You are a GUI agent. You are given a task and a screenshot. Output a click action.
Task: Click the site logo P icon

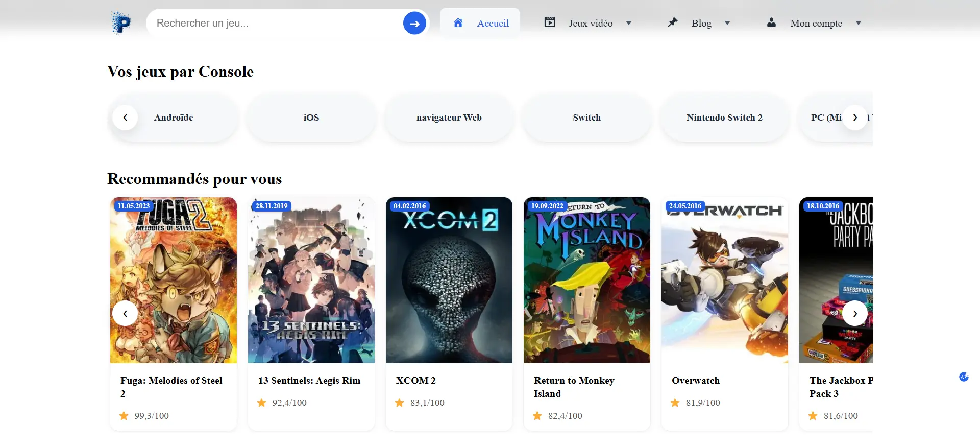pos(121,23)
